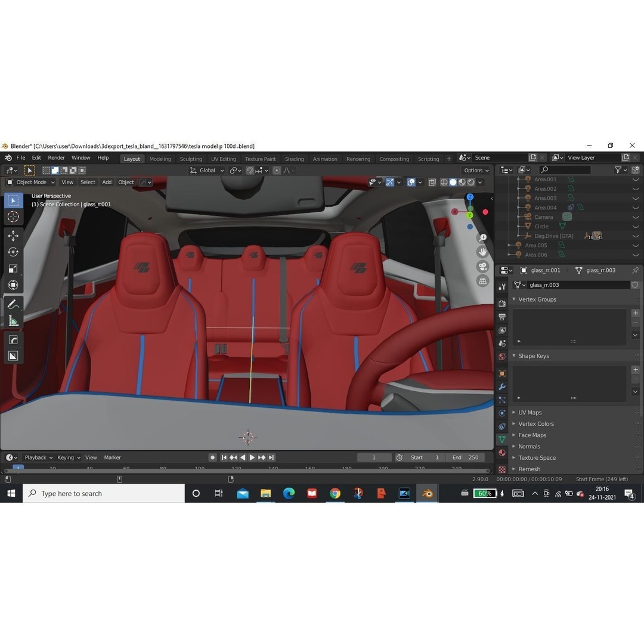Open the Particles properties tab

tap(502, 400)
